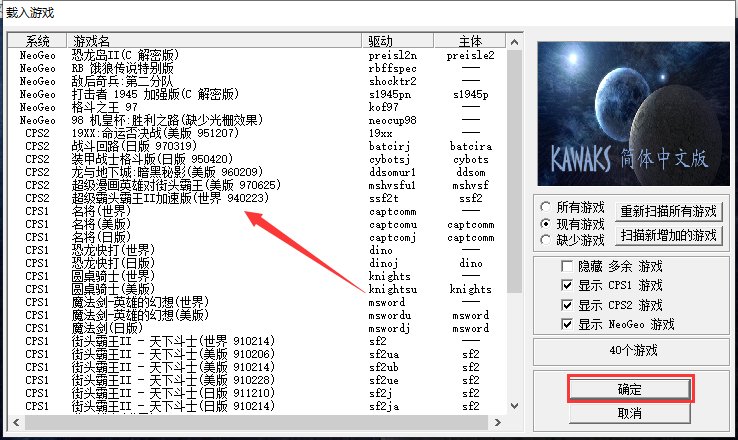
Task: Select game RB 饿狼传说特别版
Action: 122,68
